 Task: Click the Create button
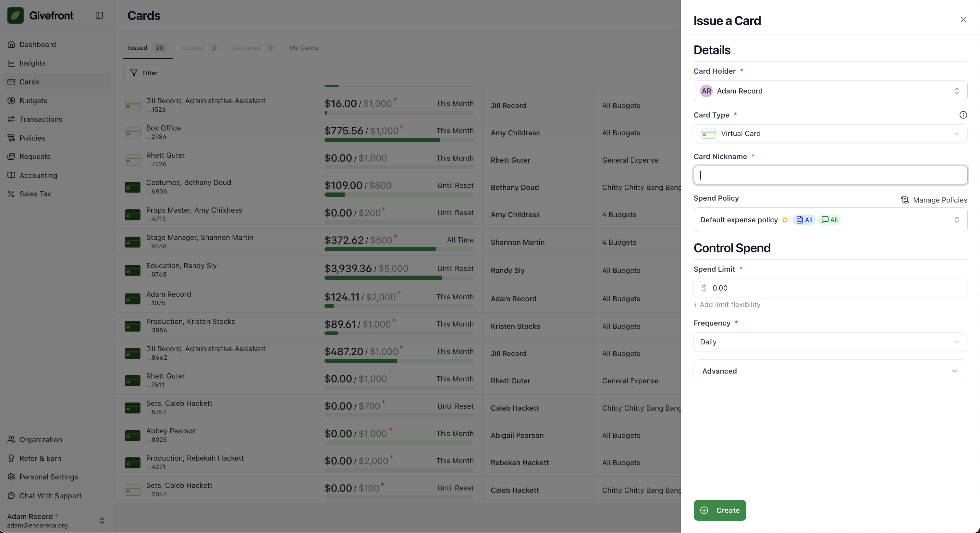[719, 511]
